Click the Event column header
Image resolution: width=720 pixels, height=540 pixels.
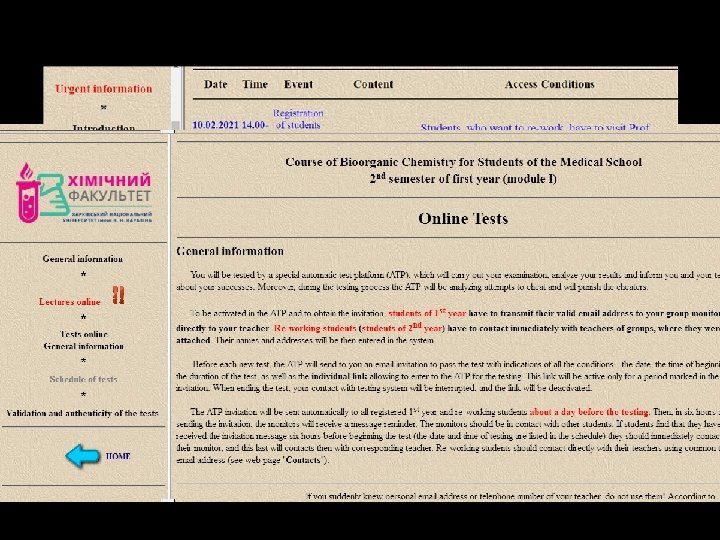(298, 84)
